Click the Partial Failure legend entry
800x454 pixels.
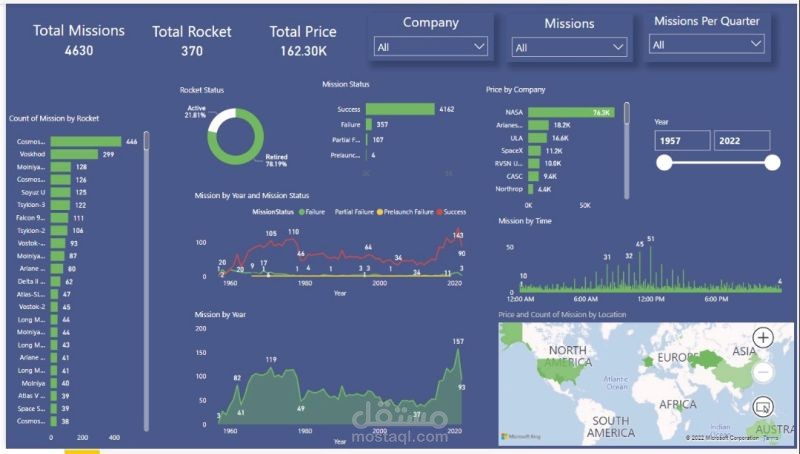click(354, 212)
